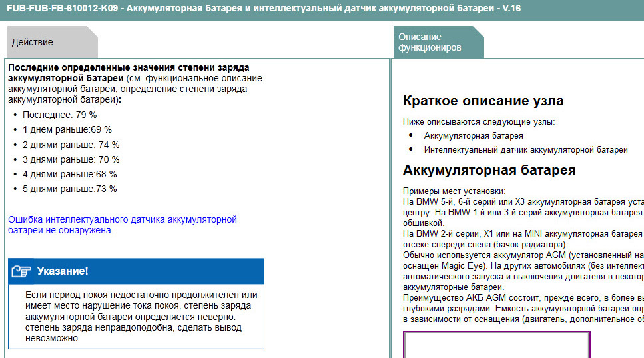Screen dimensions: 644x358
Task: Click the bullet item "Аккумуляторная батарея" in the list
Action: 474,135
